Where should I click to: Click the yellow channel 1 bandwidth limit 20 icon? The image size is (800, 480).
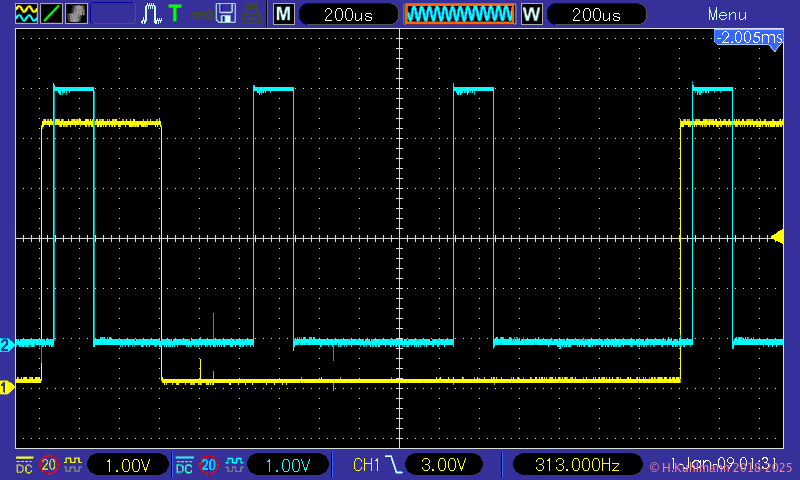tap(49, 465)
